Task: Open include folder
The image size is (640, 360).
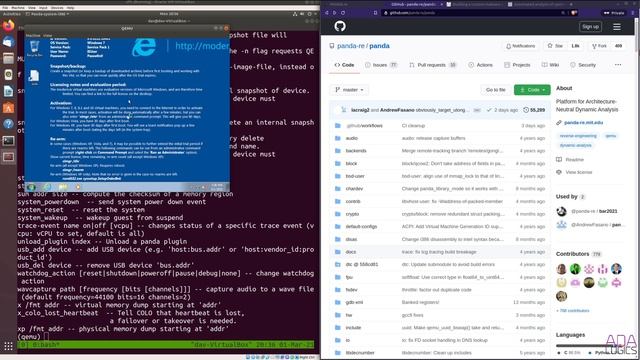Action: pos(353,328)
